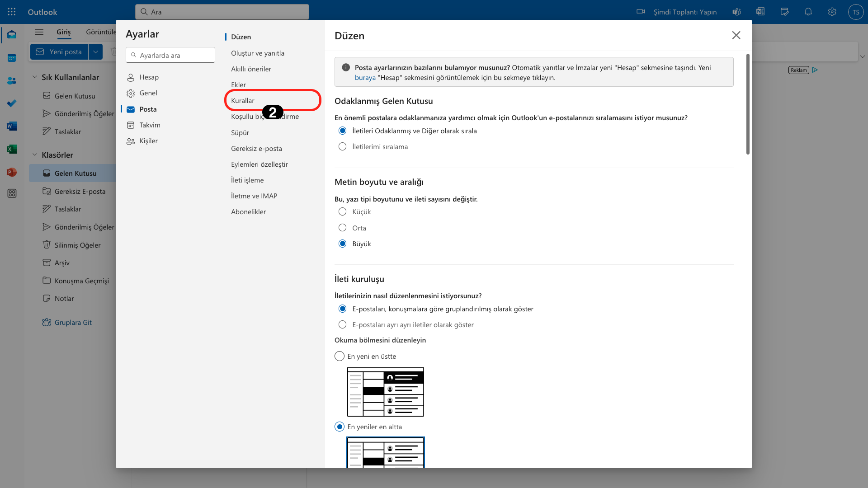Choose Büyük text size
This screenshot has height=488, width=868.
tap(343, 244)
